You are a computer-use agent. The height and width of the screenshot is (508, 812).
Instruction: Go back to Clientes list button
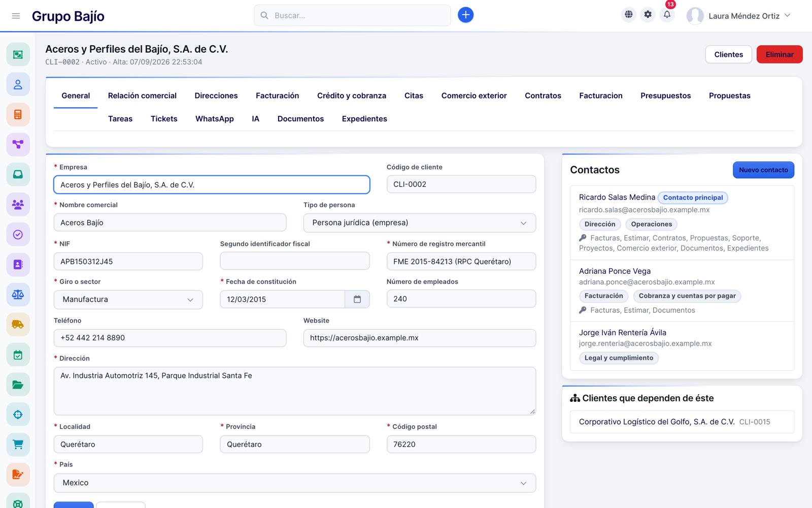(x=728, y=54)
